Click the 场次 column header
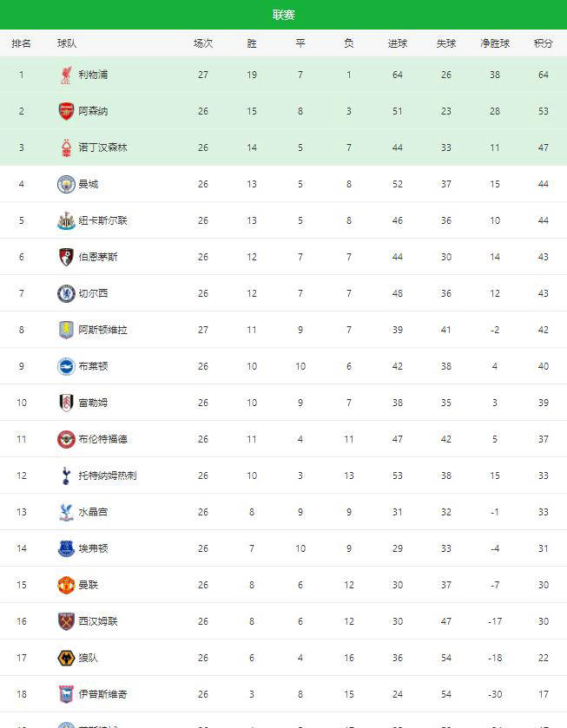This screenshot has width=567, height=728. pyautogui.click(x=203, y=43)
